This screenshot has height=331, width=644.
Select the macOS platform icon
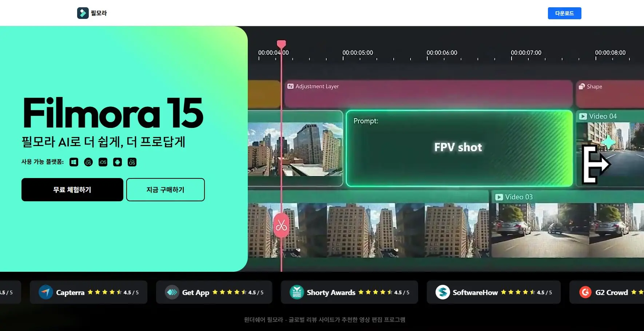[88, 162]
